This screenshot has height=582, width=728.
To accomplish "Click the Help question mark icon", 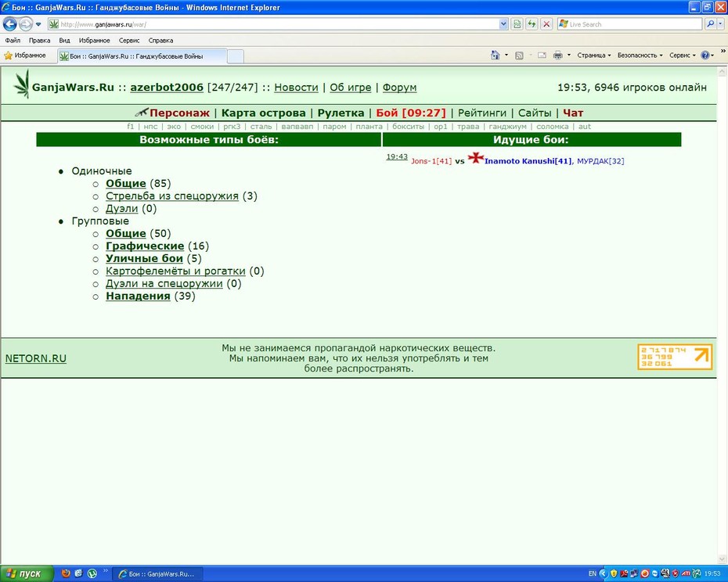I will pyautogui.click(x=705, y=56).
